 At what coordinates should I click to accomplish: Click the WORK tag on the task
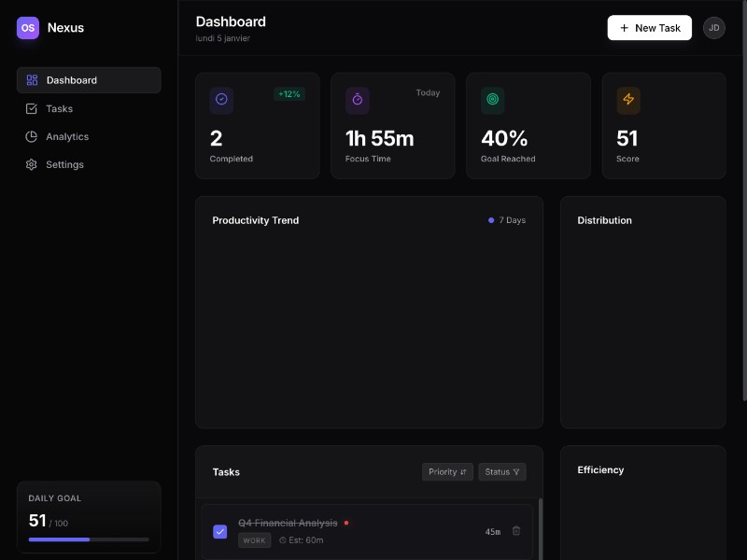tap(254, 540)
